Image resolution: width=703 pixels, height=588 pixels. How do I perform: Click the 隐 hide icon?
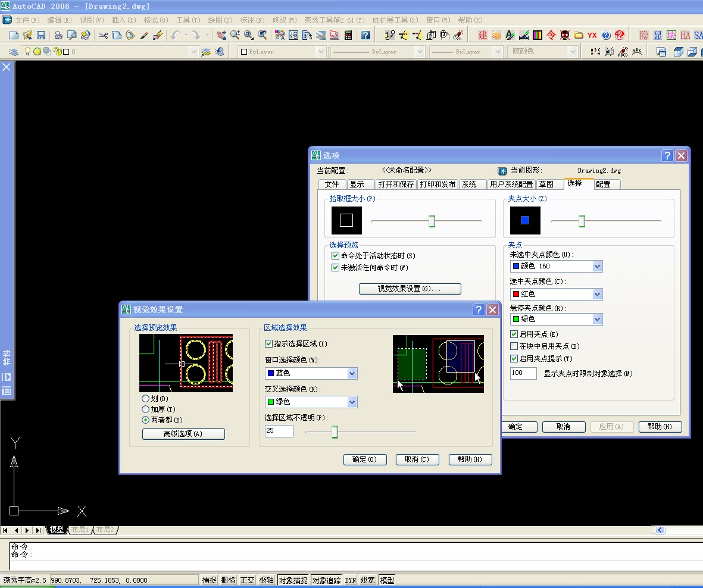tap(644, 35)
